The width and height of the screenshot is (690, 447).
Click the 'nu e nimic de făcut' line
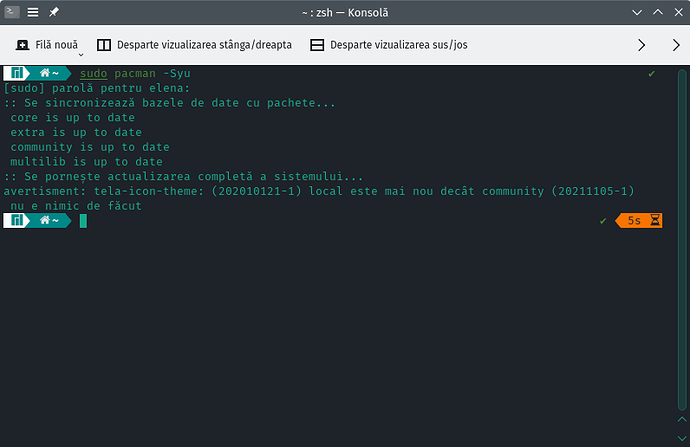pos(76,206)
